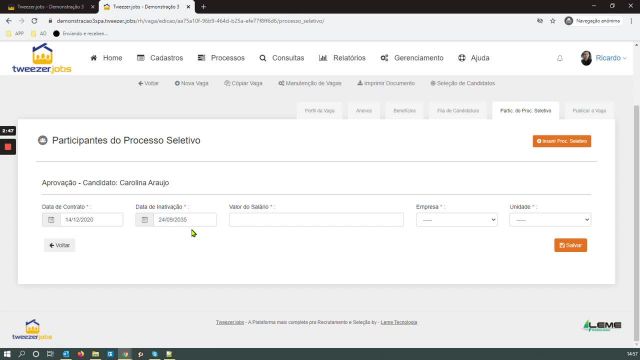Click Copiar Vaga toolbar link

(x=243, y=83)
